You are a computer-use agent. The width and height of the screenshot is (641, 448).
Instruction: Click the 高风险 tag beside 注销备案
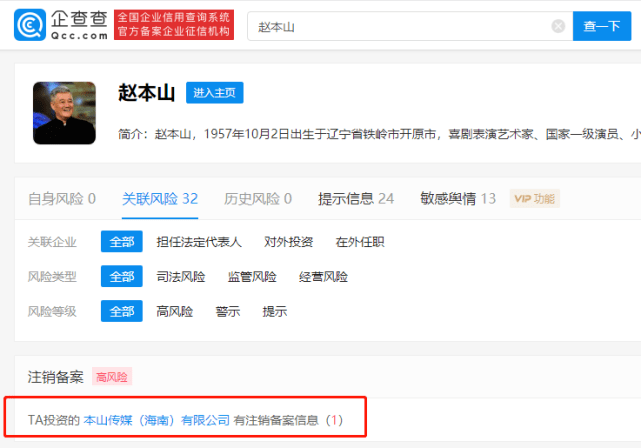[112, 377]
